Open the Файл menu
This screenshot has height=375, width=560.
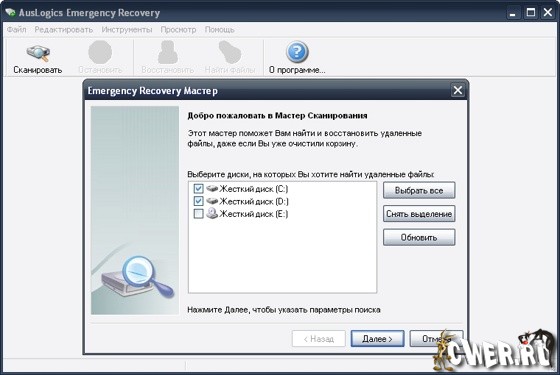click(16, 30)
